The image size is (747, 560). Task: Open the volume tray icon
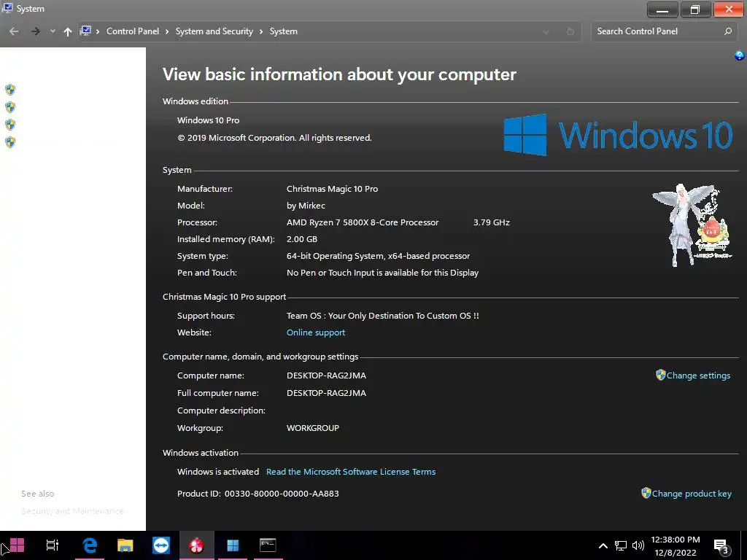[x=638, y=545]
